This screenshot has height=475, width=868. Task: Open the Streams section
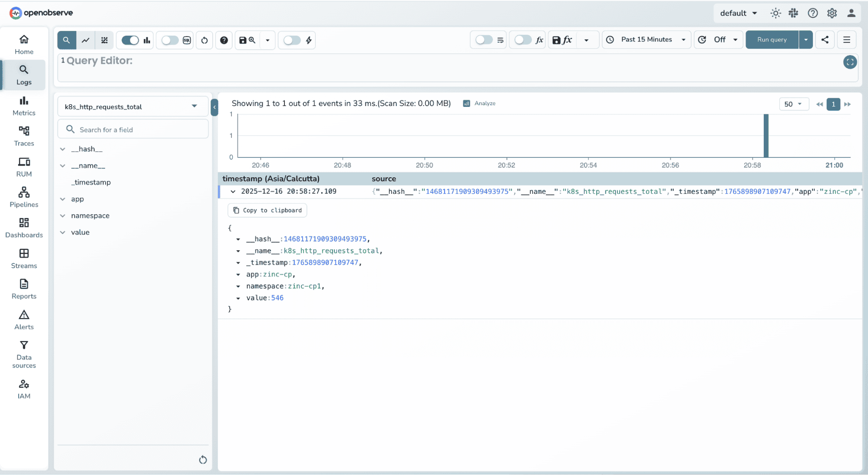tap(24, 258)
